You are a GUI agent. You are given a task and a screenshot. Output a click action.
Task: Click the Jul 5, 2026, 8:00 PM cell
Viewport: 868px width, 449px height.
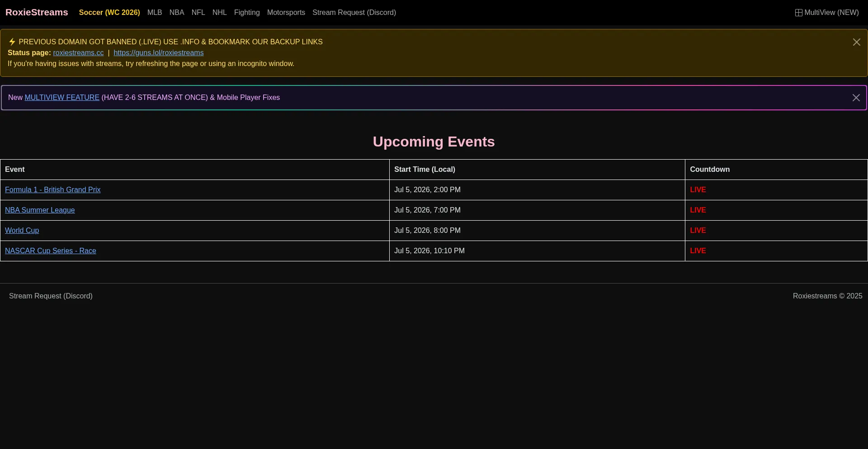pyautogui.click(x=537, y=231)
